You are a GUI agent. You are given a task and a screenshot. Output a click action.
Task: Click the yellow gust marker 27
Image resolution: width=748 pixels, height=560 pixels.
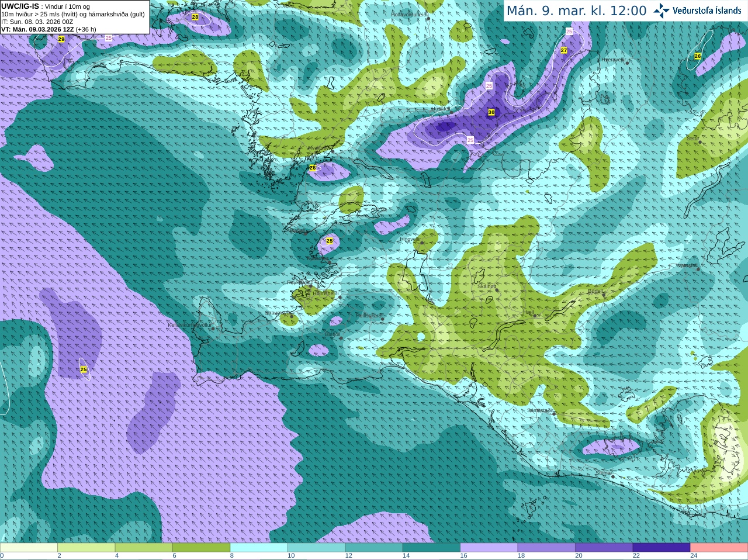coord(564,50)
